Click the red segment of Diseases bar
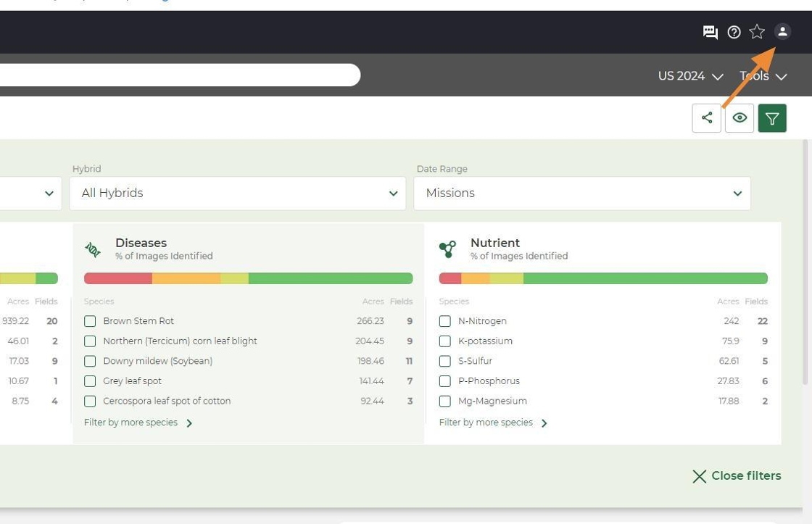Image resolution: width=812 pixels, height=524 pixels. 118,278
